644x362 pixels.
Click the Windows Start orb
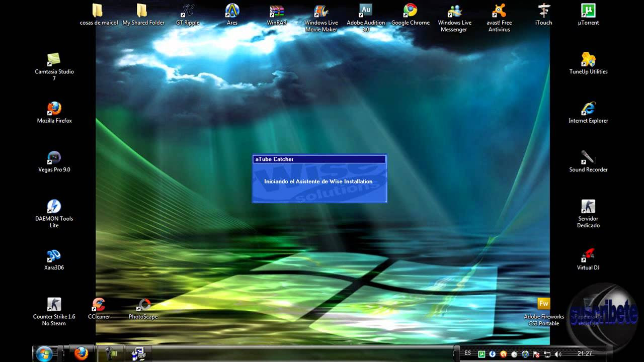click(44, 353)
